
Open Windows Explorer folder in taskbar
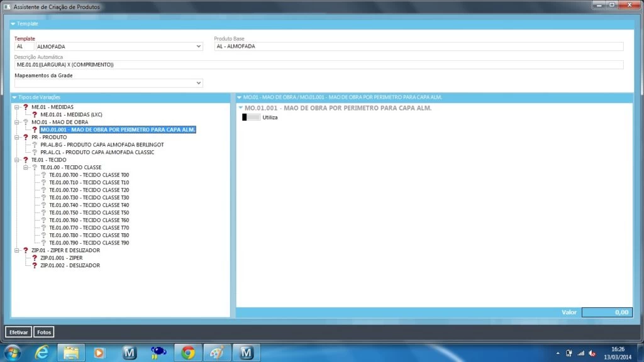[71, 353]
